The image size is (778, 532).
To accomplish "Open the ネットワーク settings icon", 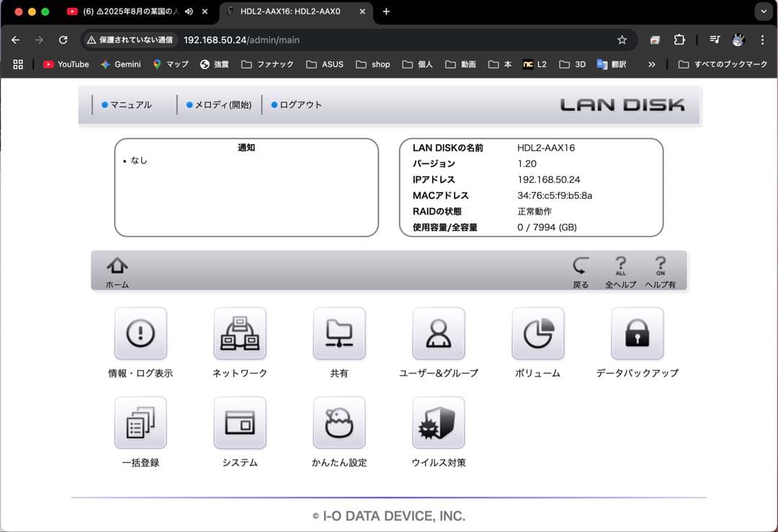I will pos(240,333).
